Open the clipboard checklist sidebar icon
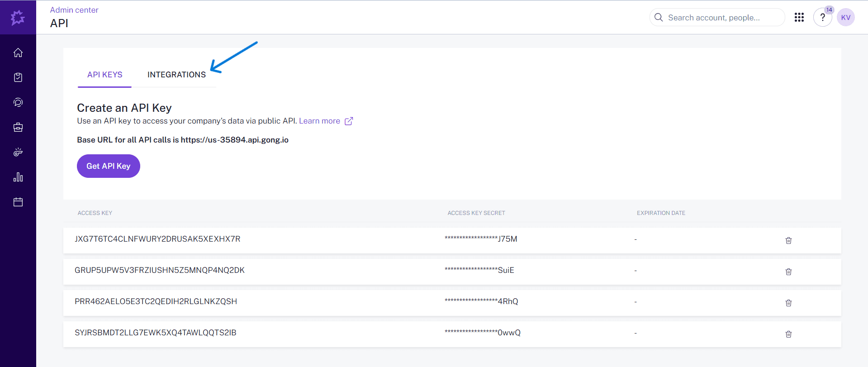Viewport: 868px width, 367px height. (x=18, y=77)
